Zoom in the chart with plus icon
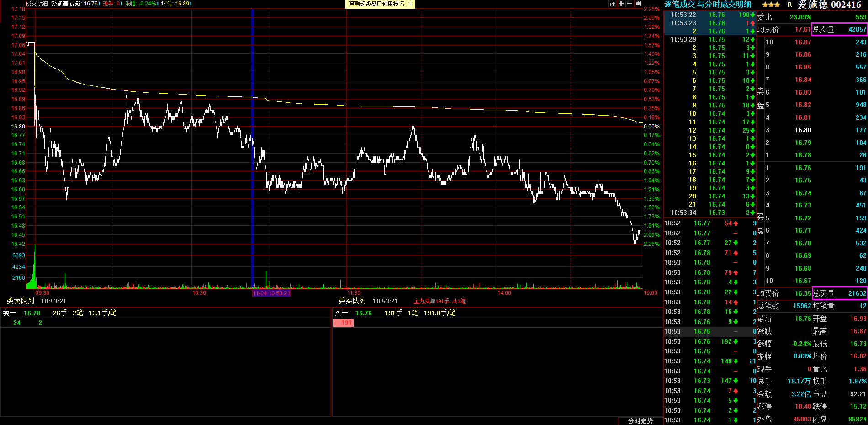Viewport: 868px width, 425px height. click(621, 4)
